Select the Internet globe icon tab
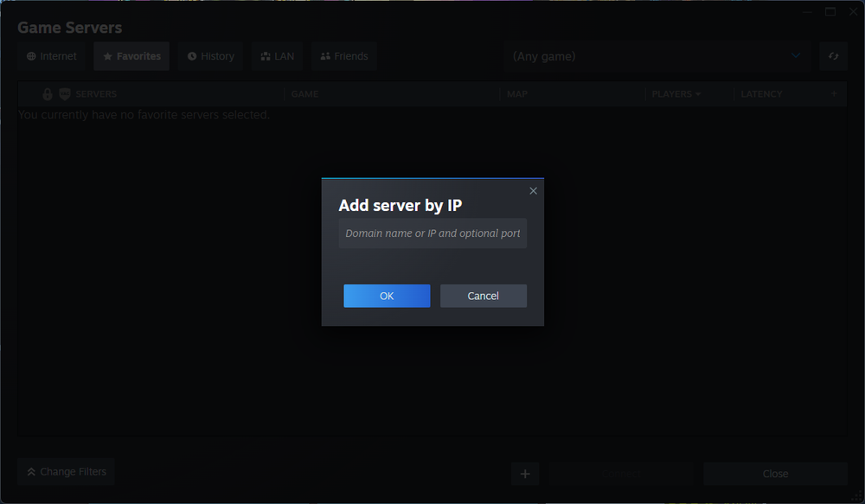Screen dimensions: 865x504 pyautogui.click(x=32, y=55)
